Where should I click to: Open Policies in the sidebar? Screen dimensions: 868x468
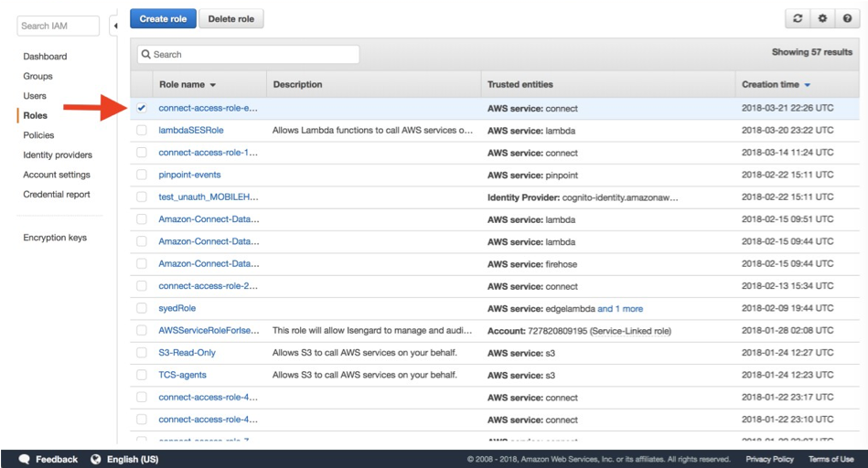[38, 135]
